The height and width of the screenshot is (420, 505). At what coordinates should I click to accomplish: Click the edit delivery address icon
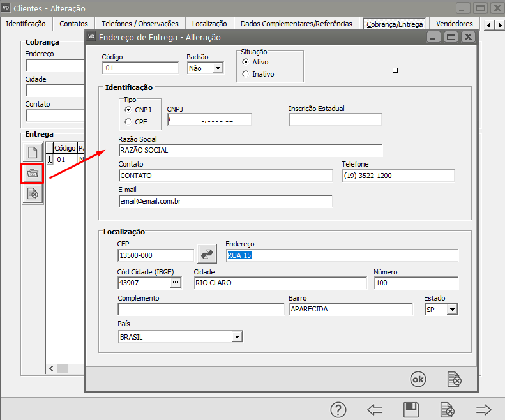[x=33, y=173]
